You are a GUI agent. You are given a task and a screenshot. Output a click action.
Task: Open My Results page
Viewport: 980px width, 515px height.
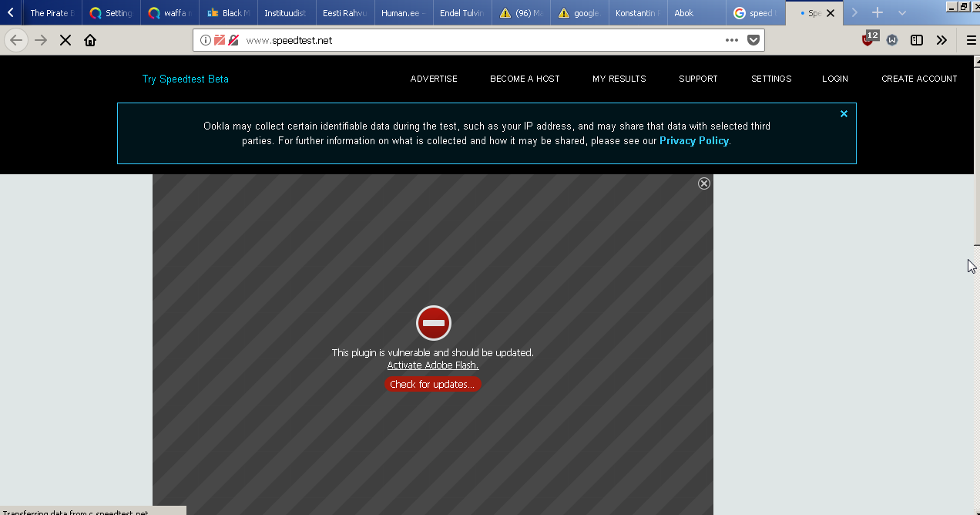tap(619, 79)
